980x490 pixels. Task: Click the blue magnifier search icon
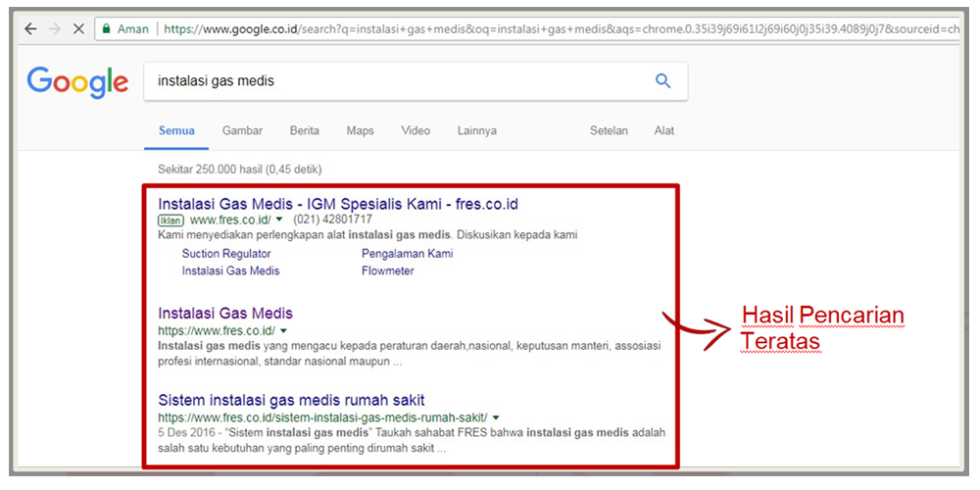click(662, 80)
